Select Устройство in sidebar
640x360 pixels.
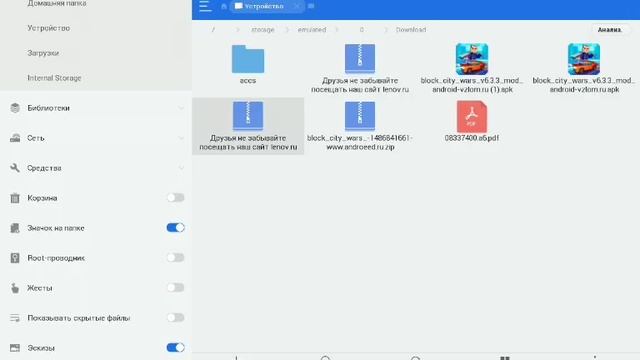(x=49, y=28)
